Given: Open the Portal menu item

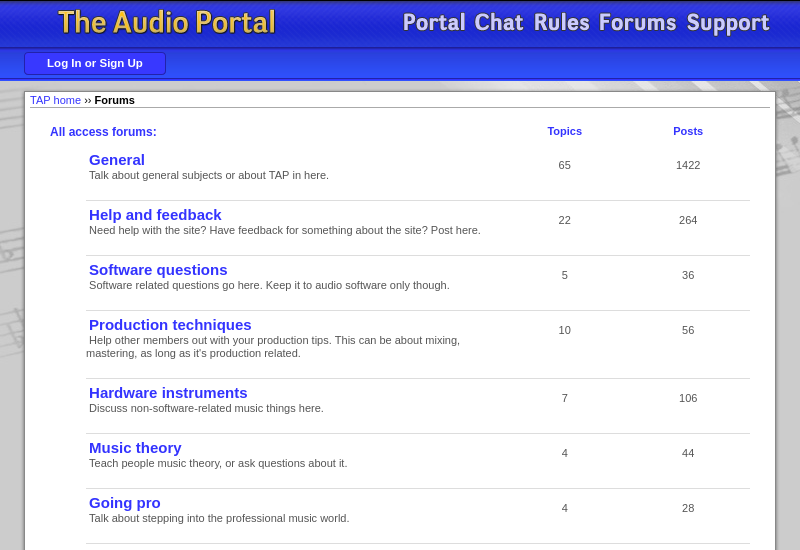Looking at the screenshot, I should [x=434, y=23].
